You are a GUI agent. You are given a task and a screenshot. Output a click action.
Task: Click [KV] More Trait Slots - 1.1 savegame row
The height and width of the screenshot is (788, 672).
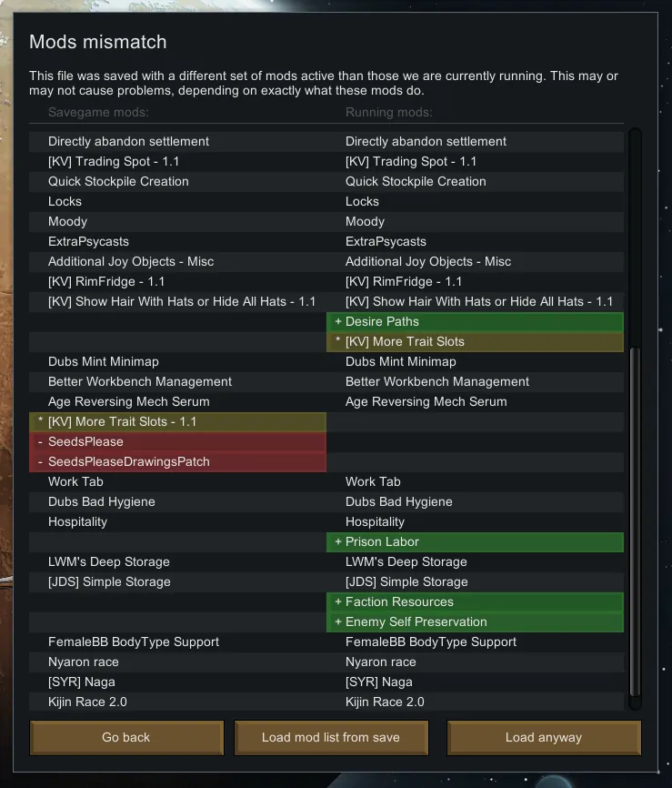pos(177,421)
